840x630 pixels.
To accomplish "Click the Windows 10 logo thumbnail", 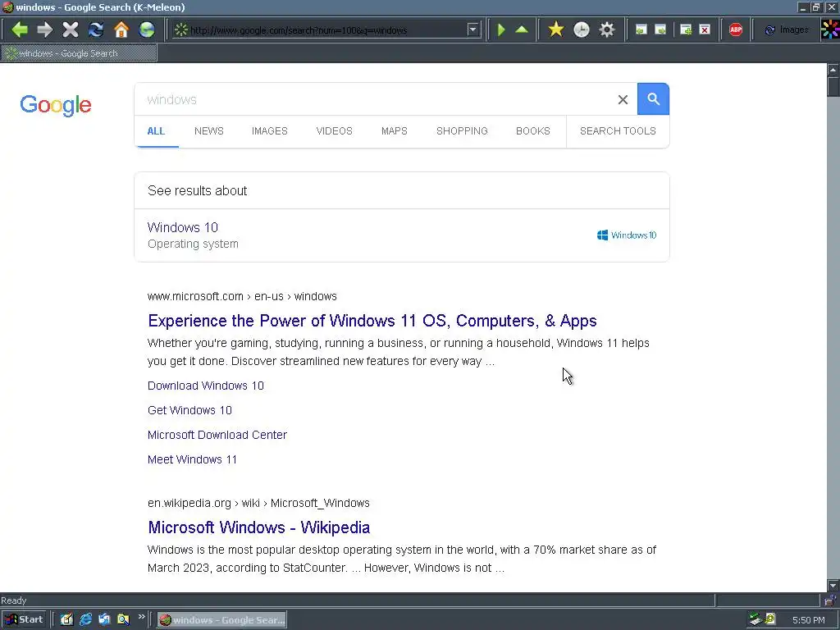I will 627,235.
